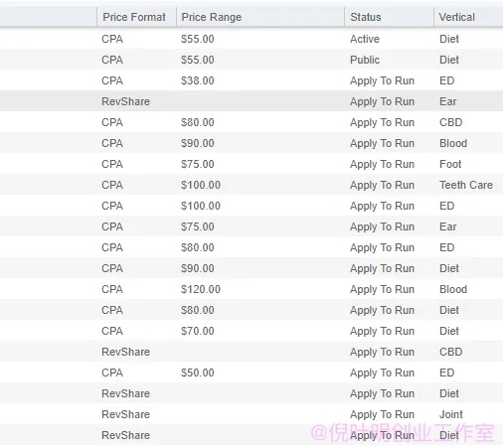The image size is (503, 448).
Task: Click the $100.00 price in Teeth Care row
Action: pos(201,185)
